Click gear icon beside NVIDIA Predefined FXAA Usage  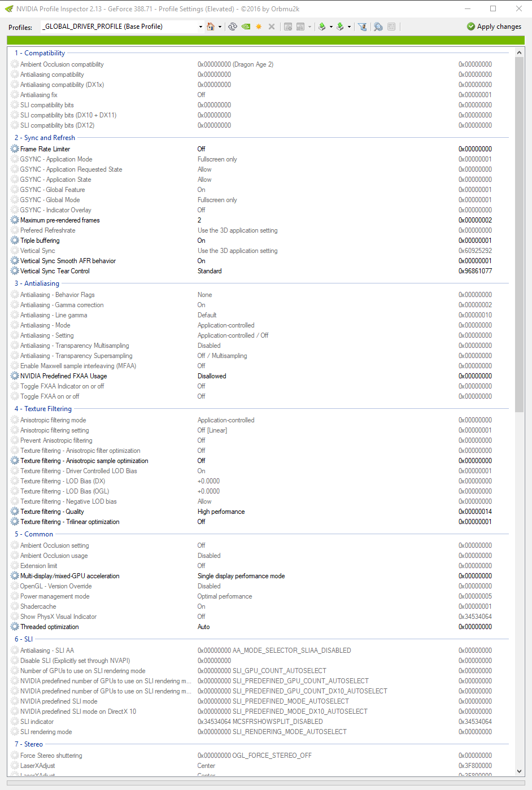click(15, 376)
